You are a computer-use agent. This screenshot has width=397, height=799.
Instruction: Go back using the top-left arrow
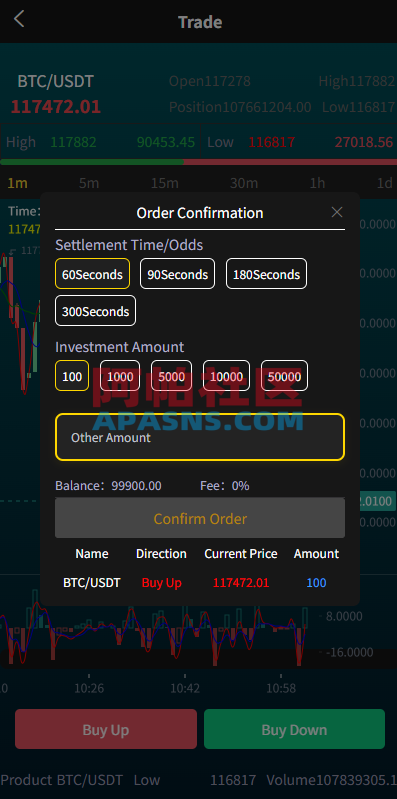pyautogui.click(x=19, y=19)
